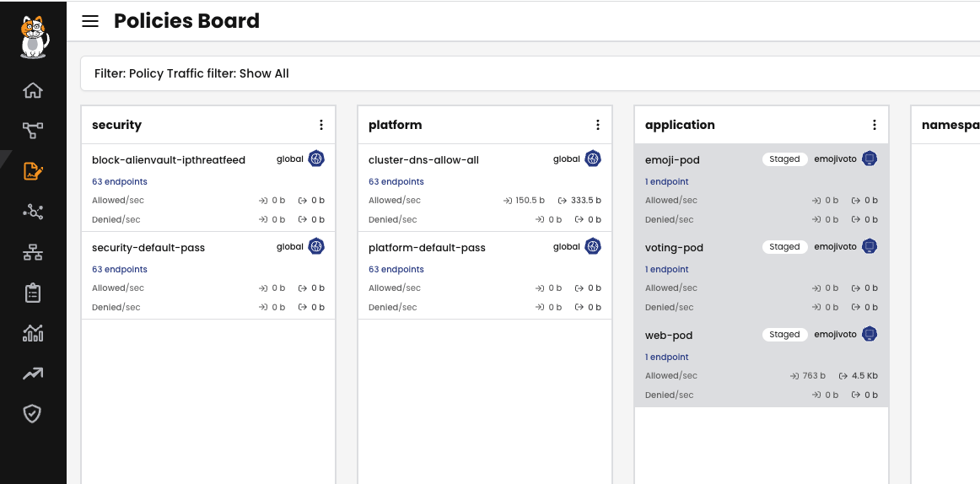980x484 pixels.
Task: Click global label on block-alienvault-ipthreatfeed
Action: [x=290, y=159]
